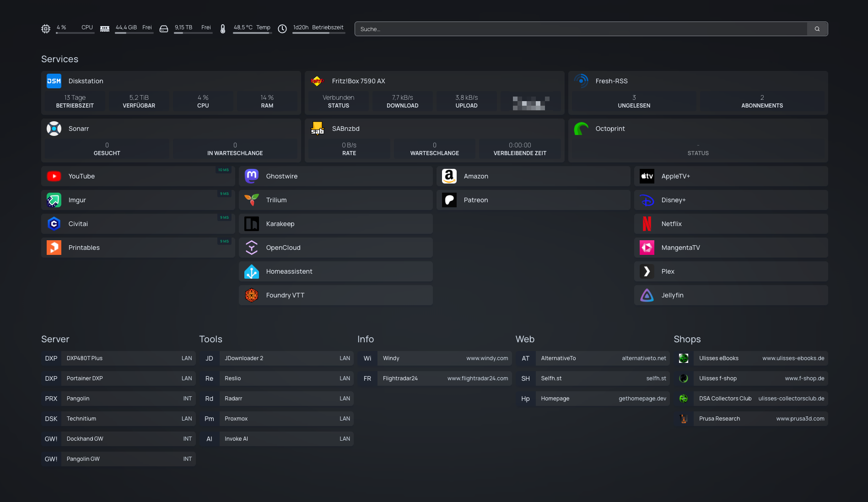Image resolution: width=868 pixels, height=502 pixels.
Task: Open the SABnzbd icon
Action: coord(318,129)
